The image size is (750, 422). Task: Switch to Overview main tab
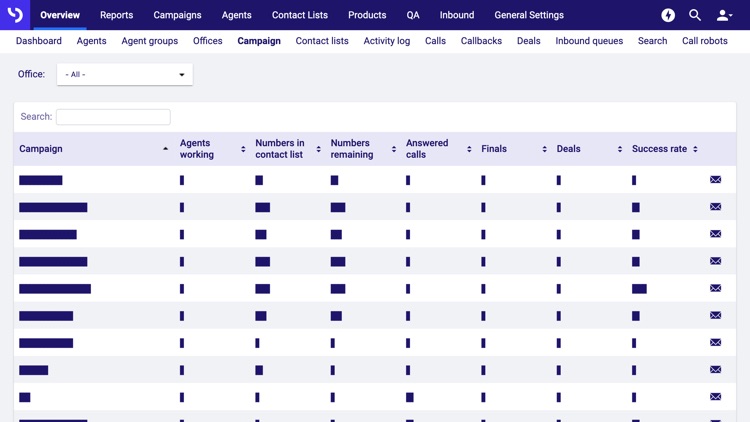(60, 15)
